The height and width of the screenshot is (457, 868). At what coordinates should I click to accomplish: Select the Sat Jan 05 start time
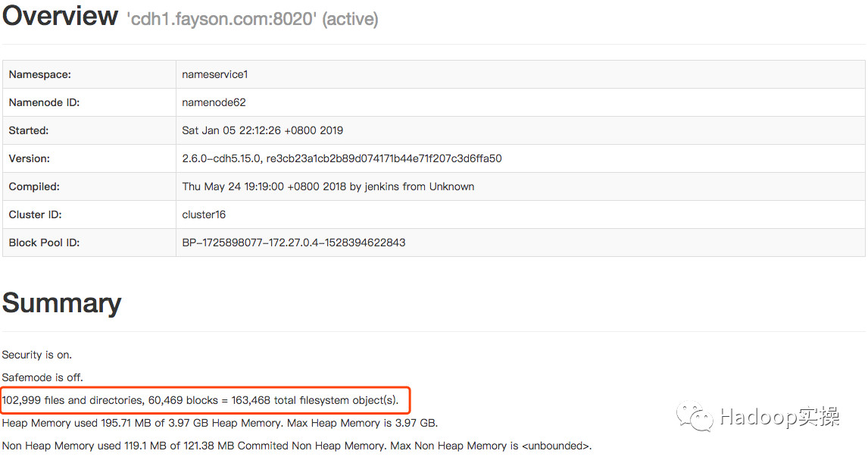pyautogui.click(x=262, y=130)
